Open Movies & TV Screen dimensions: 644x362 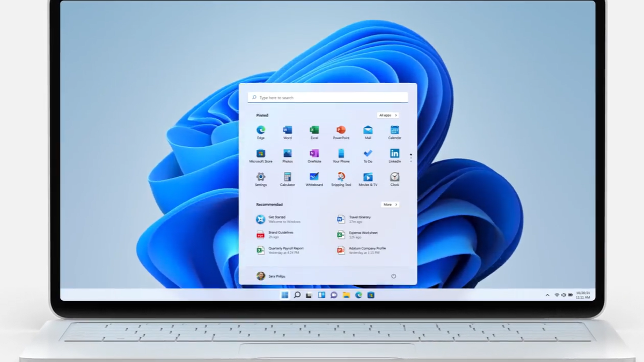coord(368,177)
